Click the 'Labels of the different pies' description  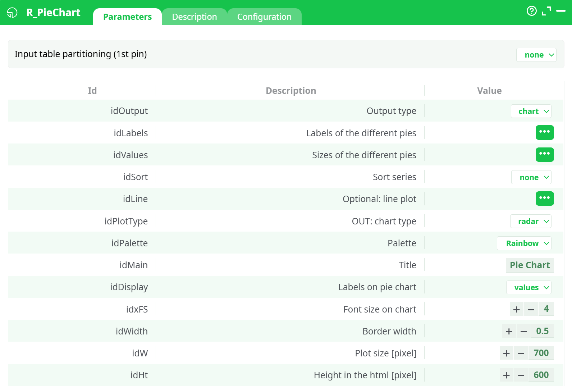tap(361, 133)
